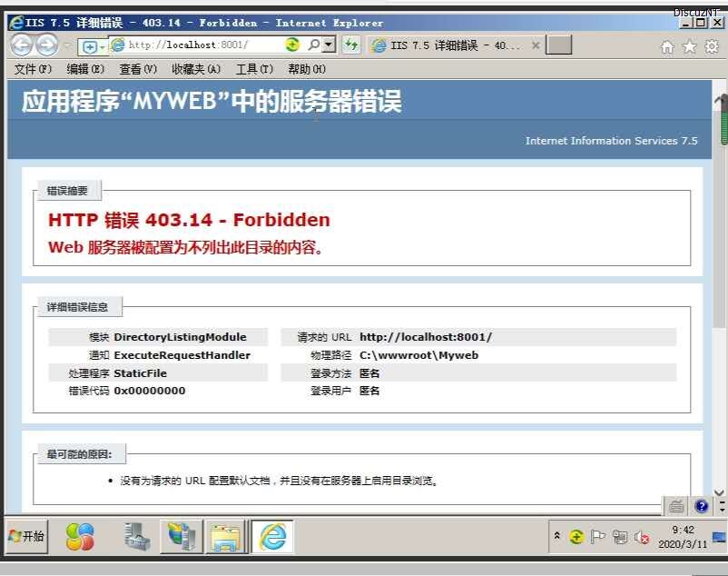This screenshot has width=728, height=576.
Task: Click the clock showing 9:42 2020/3/11
Action: click(x=683, y=537)
